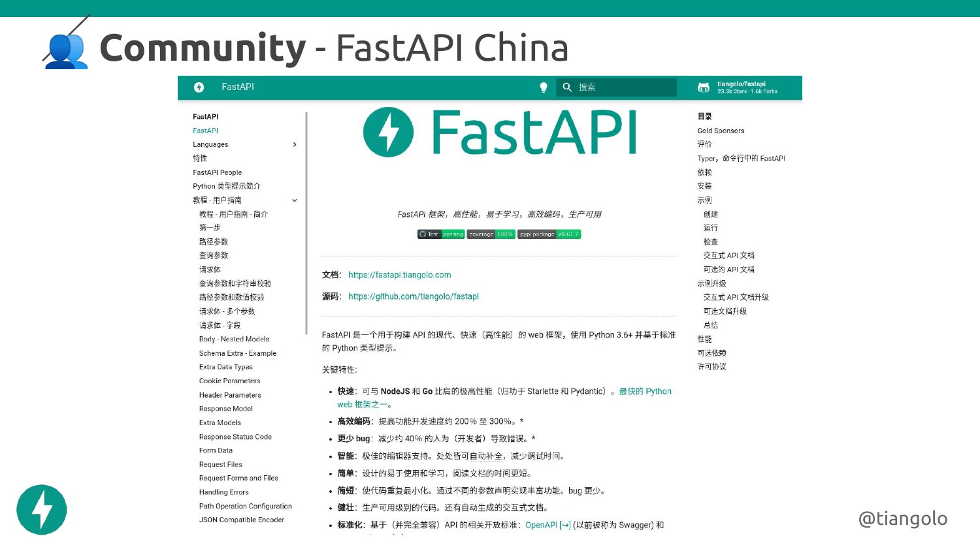Click header FastAPI site title
The width and height of the screenshot is (980, 551).
[238, 87]
